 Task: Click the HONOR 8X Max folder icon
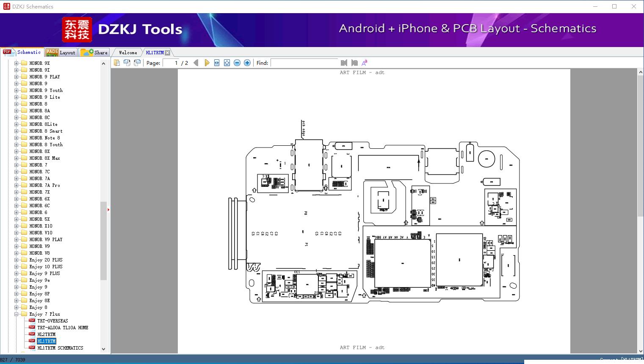coord(24,158)
